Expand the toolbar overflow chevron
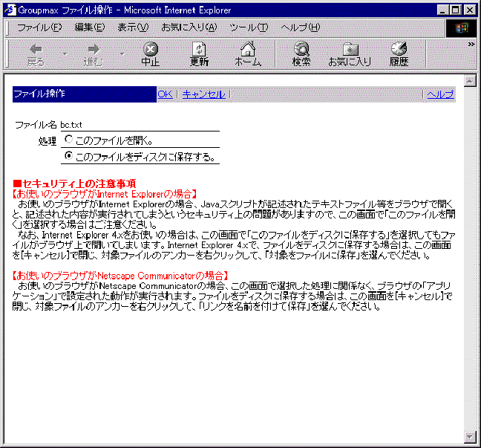The height and width of the screenshot is (448, 481). click(471, 45)
